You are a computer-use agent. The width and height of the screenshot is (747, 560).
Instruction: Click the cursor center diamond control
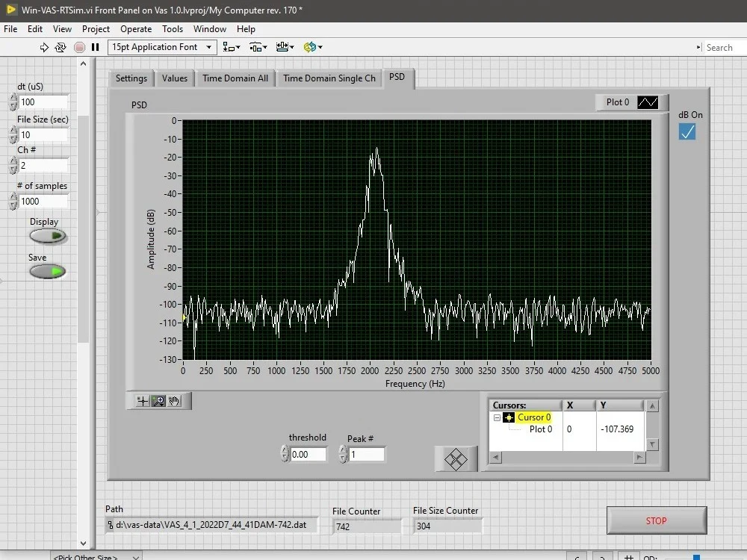[x=456, y=459]
